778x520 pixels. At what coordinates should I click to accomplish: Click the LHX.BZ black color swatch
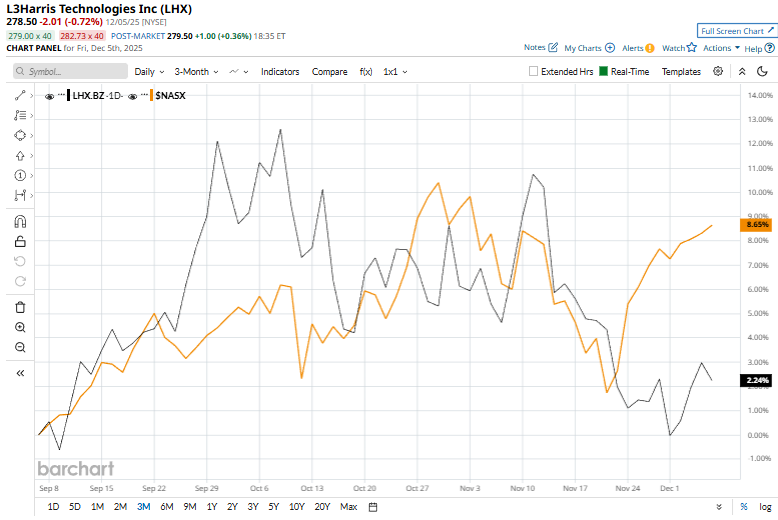pos(68,95)
